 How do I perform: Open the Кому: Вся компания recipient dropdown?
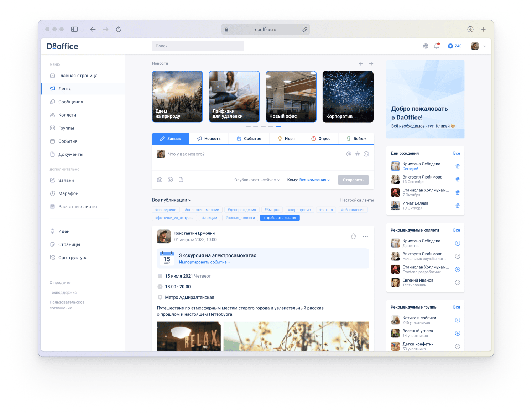pos(314,180)
